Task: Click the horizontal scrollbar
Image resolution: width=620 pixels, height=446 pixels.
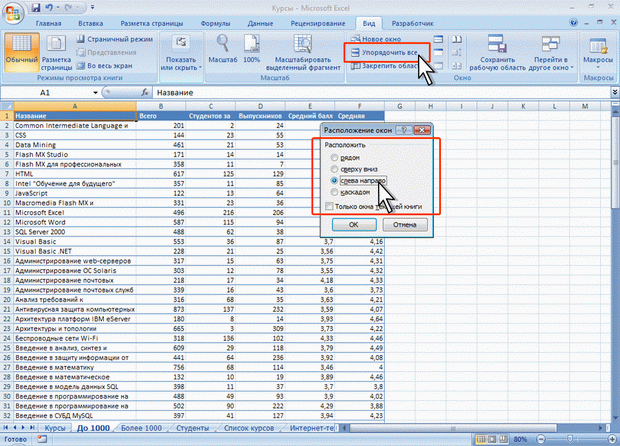Action: (453, 428)
